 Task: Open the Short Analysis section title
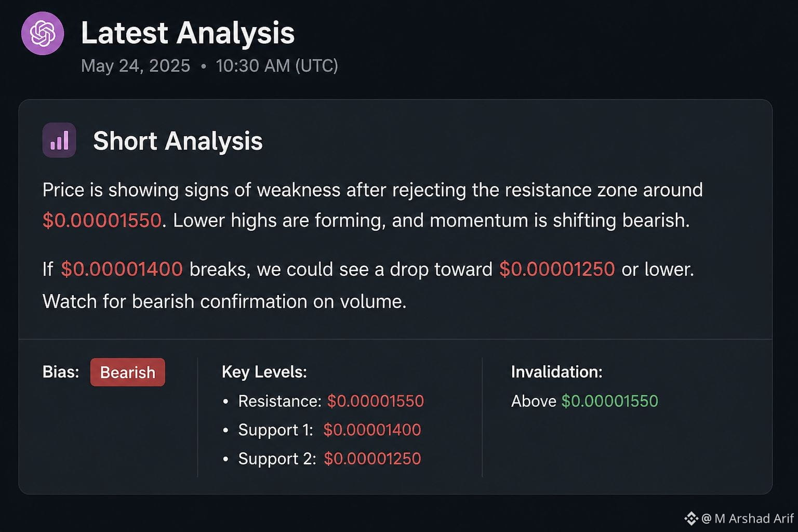(x=178, y=141)
